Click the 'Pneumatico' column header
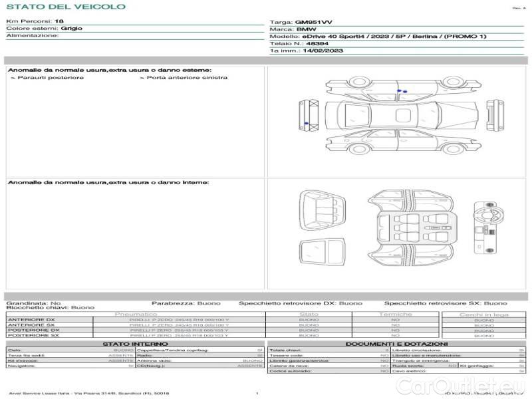The width and height of the screenshot is (532, 399). click(136, 314)
